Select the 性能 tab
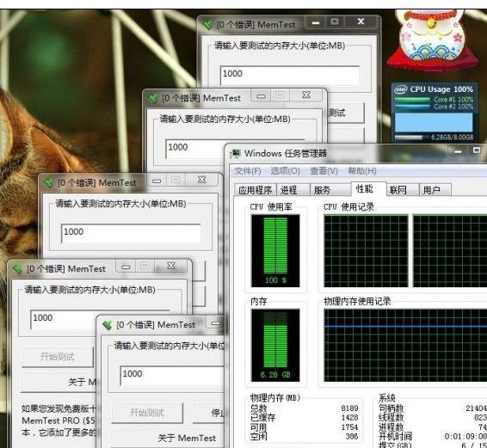 click(x=368, y=188)
